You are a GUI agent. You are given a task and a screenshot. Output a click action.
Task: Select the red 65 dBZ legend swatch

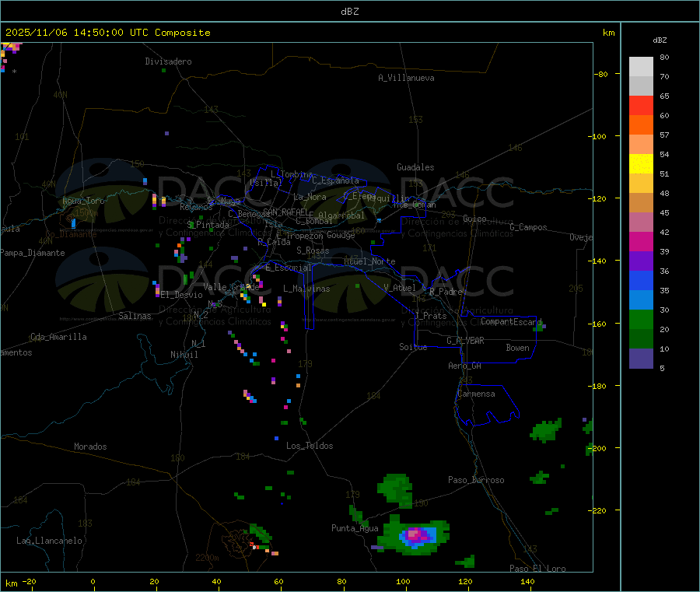point(641,105)
